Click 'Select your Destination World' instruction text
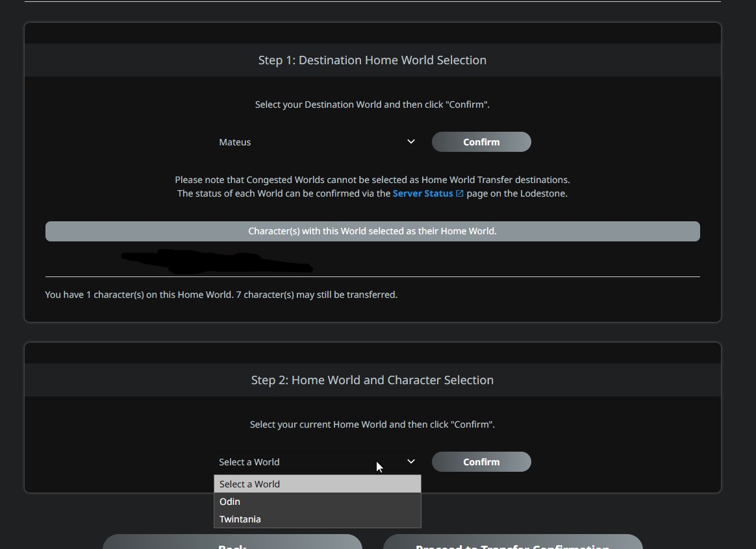Viewport: 756px width, 549px height. click(372, 104)
